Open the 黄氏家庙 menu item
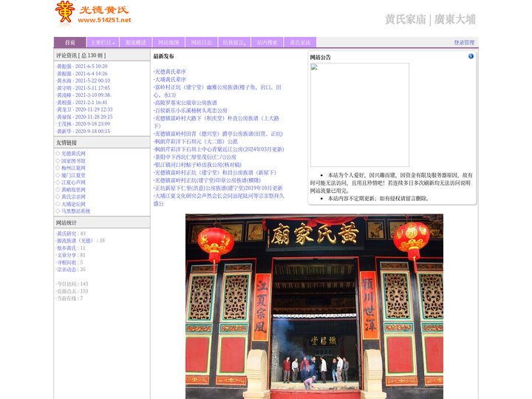The height and width of the screenshot is (399, 532). click(300, 42)
